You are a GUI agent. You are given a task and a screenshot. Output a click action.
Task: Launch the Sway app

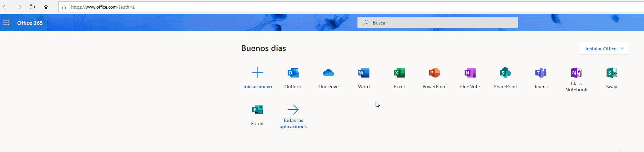click(611, 73)
